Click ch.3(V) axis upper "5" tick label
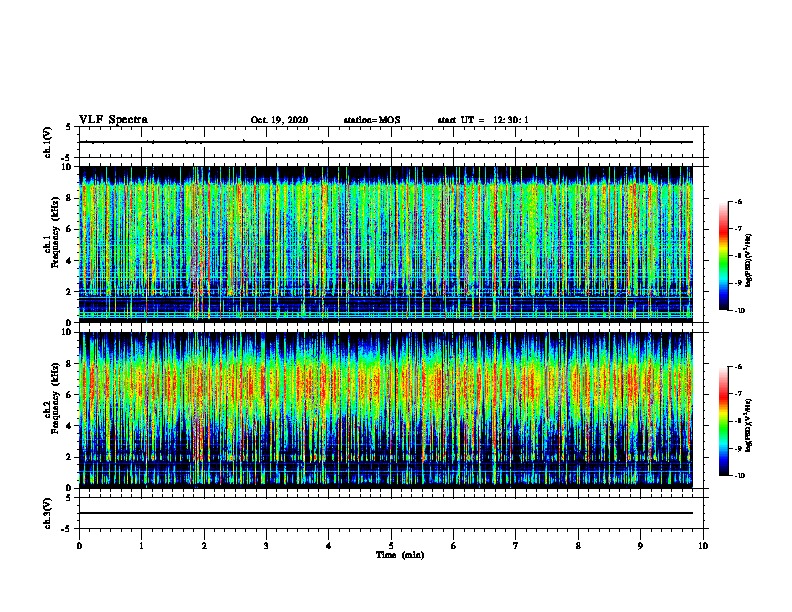The image size is (792, 612). 69,498
